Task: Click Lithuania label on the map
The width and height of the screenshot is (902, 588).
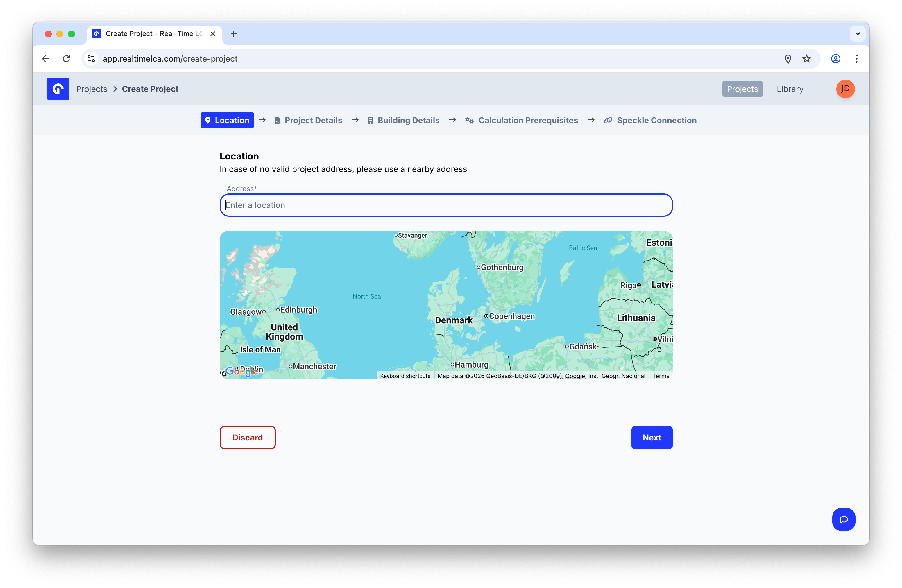Action: click(636, 318)
